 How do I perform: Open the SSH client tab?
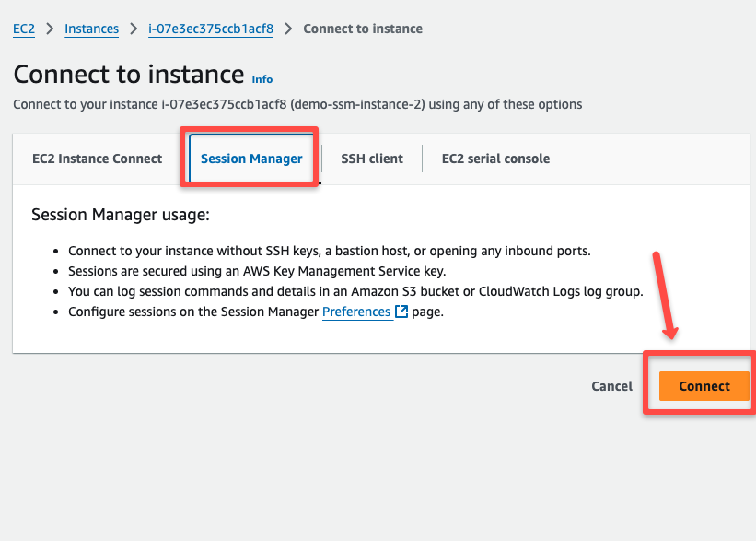coord(371,159)
